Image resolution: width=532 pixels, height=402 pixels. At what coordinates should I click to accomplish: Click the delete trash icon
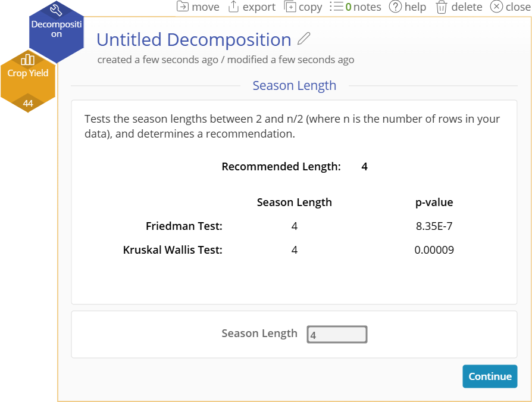(442, 7)
